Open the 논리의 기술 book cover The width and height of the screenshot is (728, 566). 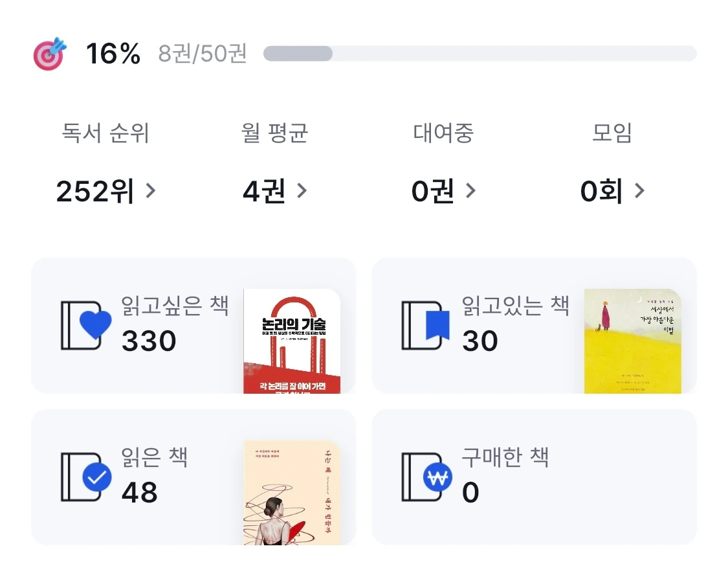pyautogui.click(x=292, y=341)
